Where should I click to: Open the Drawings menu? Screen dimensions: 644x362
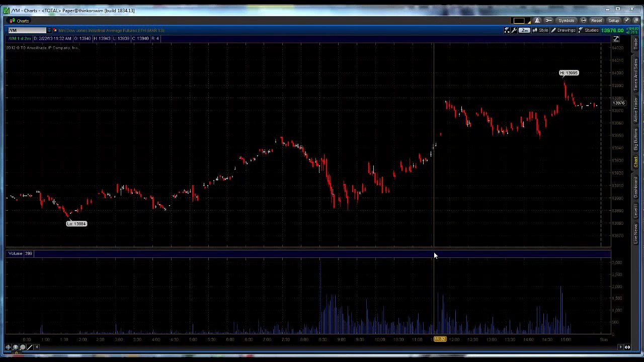563,31
